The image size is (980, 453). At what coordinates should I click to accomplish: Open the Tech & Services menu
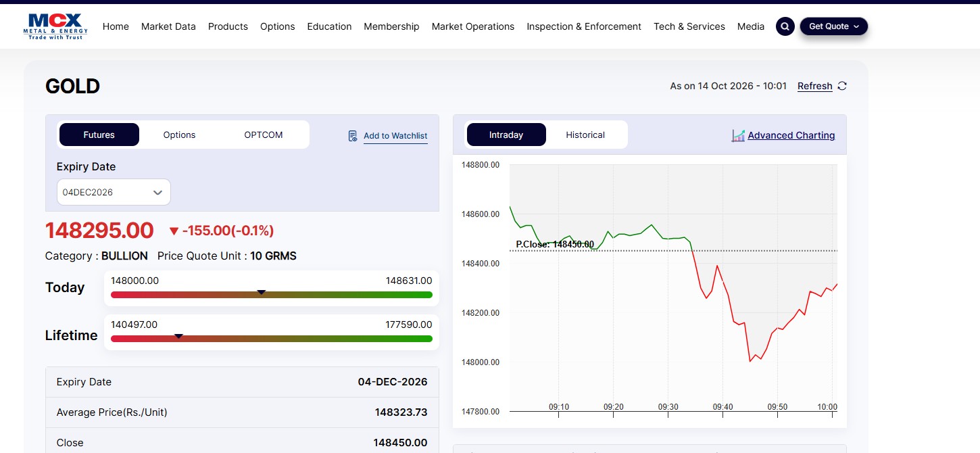(x=689, y=26)
